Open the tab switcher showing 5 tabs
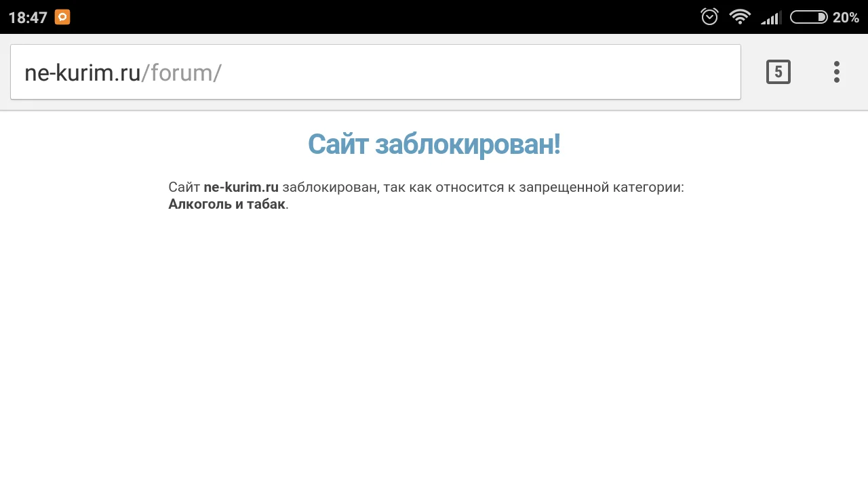The width and height of the screenshot is (868, 488). point(778,72)
